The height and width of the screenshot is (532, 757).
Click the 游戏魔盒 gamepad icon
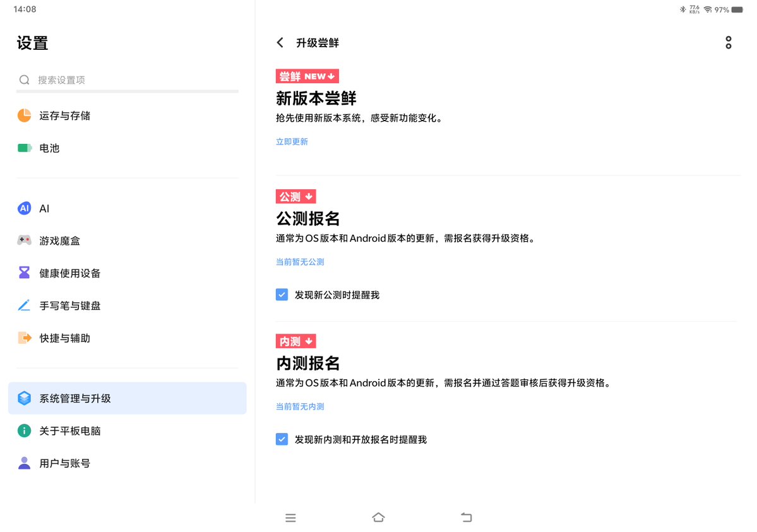(24, 240)
